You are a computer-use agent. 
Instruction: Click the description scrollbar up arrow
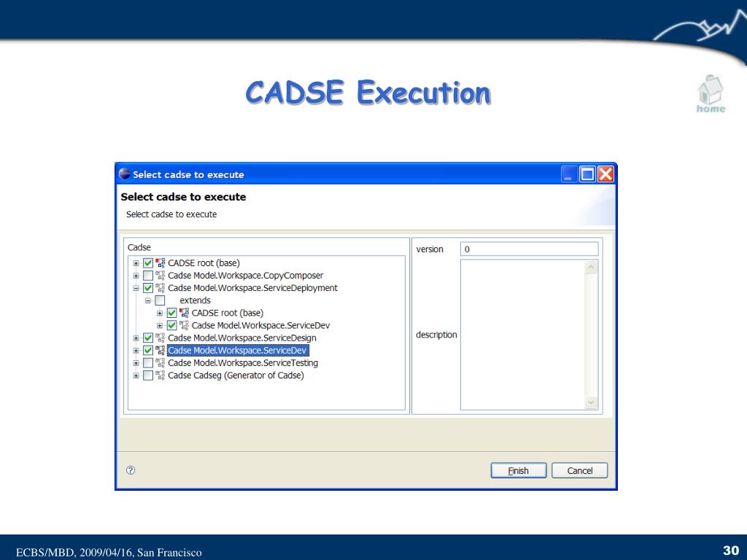coord(591,267)
